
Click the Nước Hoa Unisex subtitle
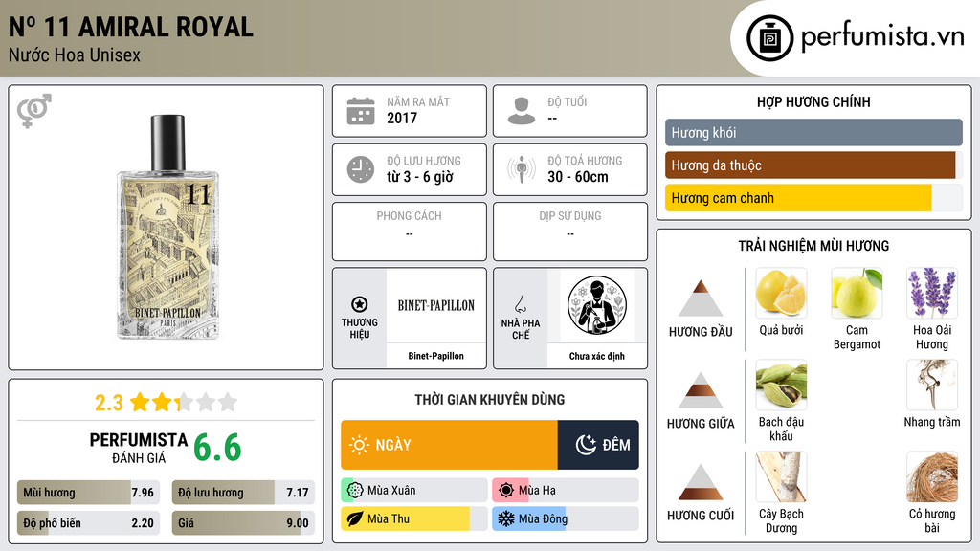75,55
